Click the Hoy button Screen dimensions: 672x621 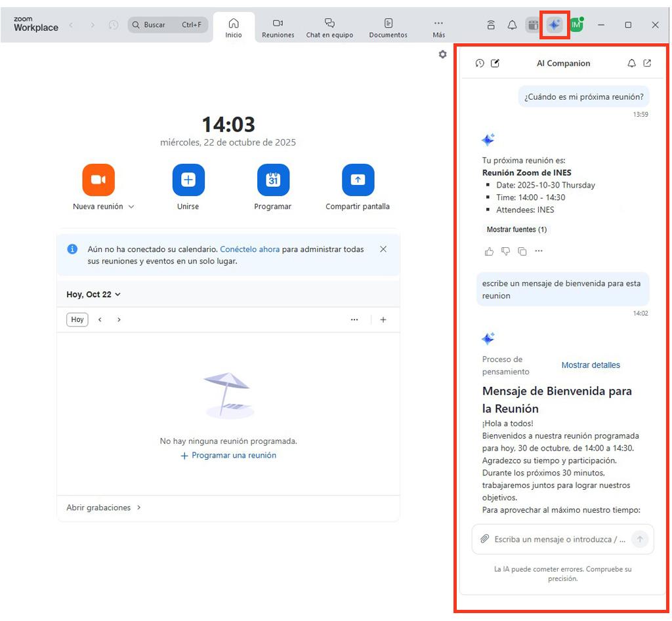(x=77, y=320)
